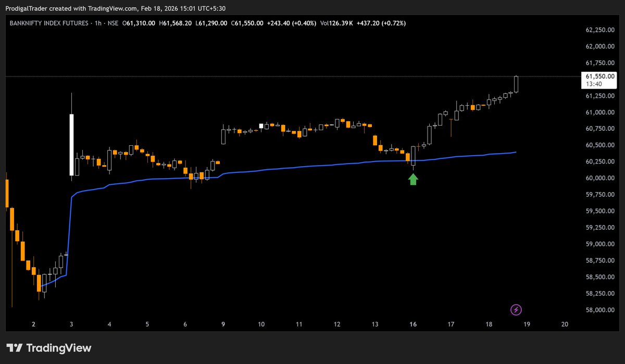This screenshot has width=625, height=364.
Task: Open the NSE exchange label in legend
Action: pos(115,23)
